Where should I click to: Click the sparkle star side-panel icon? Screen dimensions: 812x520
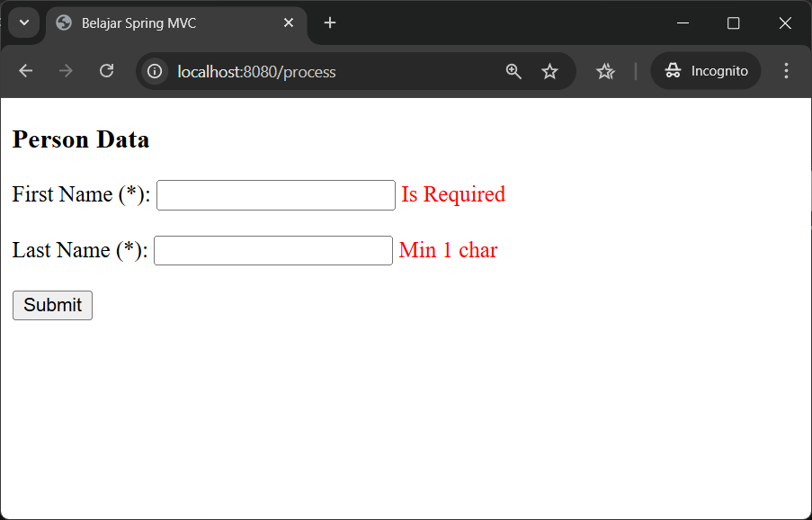coord(605,70)
